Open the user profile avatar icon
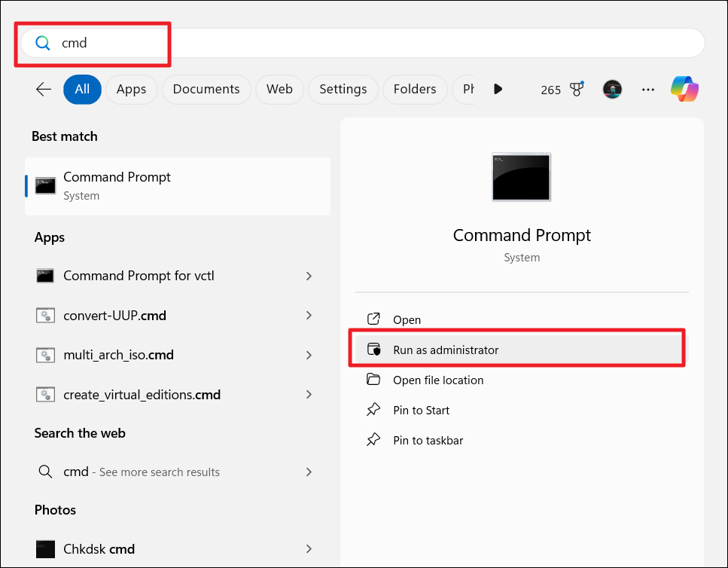The width and height of the screenshot is (728, 568). 612,90
